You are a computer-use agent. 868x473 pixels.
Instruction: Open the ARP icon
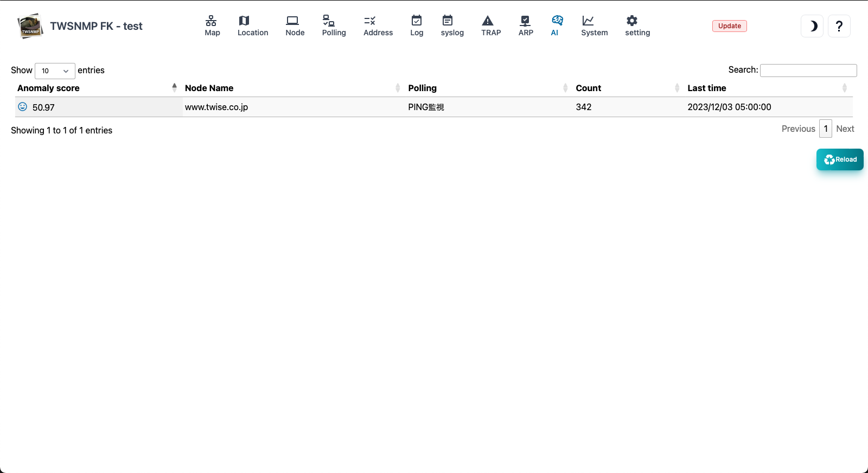tap(525, 21)
